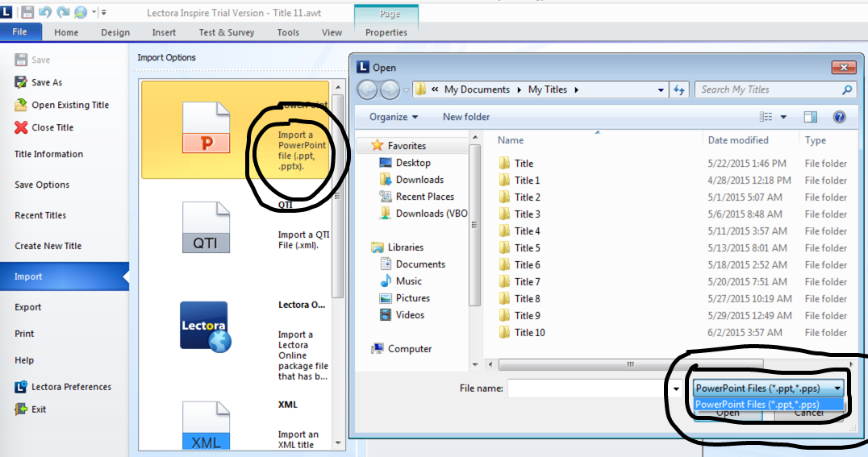The height and width of the screenshot is (457, 868).
Task: Click the globe preview icon in title bar
Action: (81, 11)
